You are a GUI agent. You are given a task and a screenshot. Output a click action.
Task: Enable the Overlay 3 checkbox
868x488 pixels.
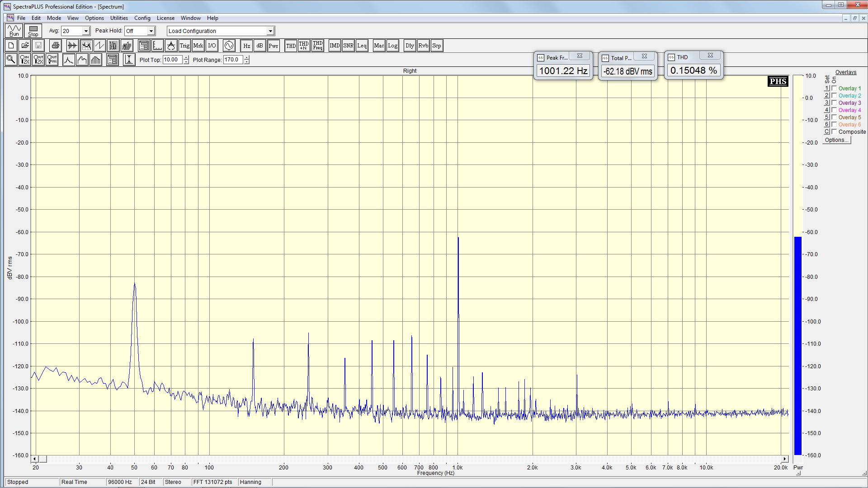[x=835, y=103]
